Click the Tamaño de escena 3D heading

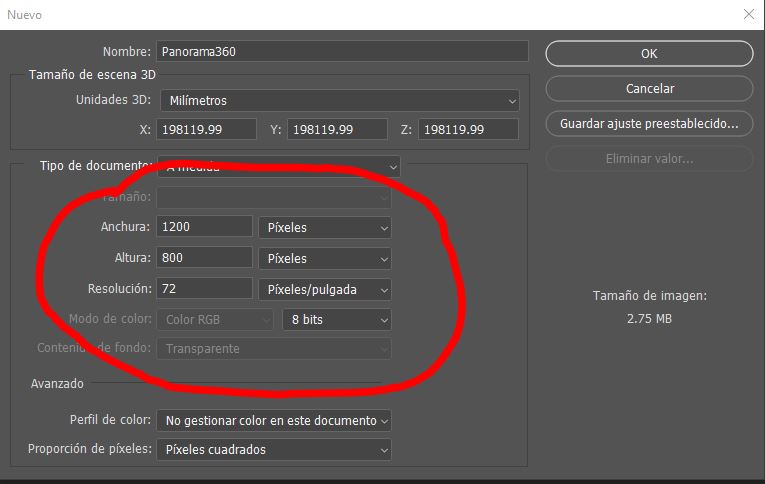click(92, 75)
